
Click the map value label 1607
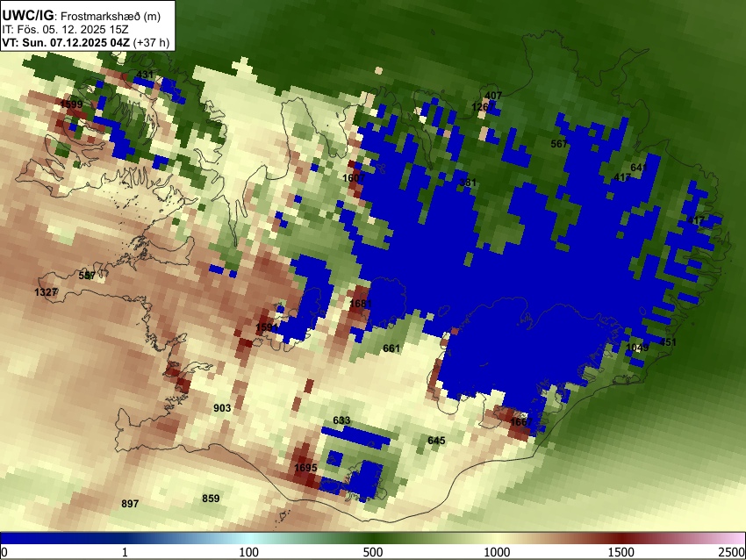coord(354,177)
